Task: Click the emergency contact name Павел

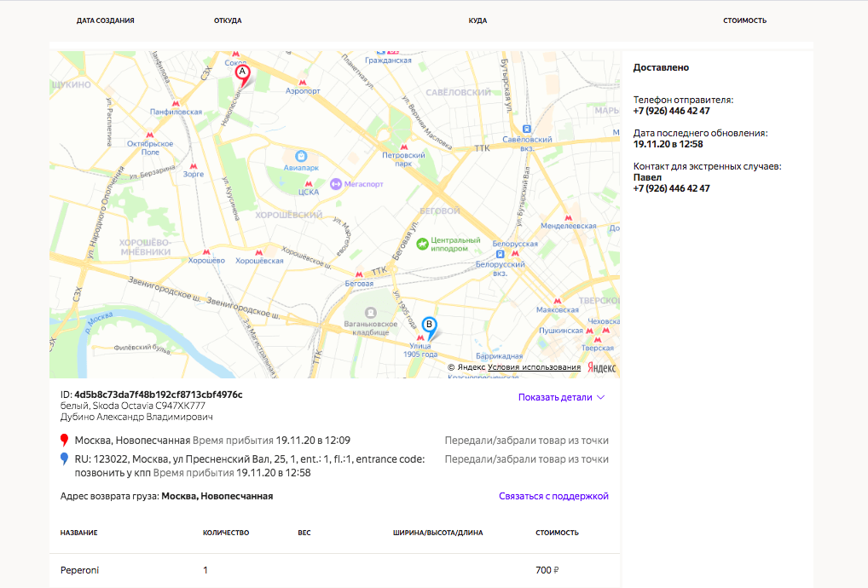Action: 647,177
